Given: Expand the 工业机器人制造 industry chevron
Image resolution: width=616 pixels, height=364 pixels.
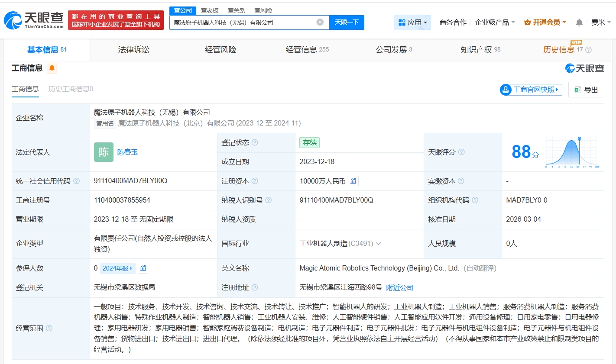Looking at the screenshot, I should click(x=379, y=244).
